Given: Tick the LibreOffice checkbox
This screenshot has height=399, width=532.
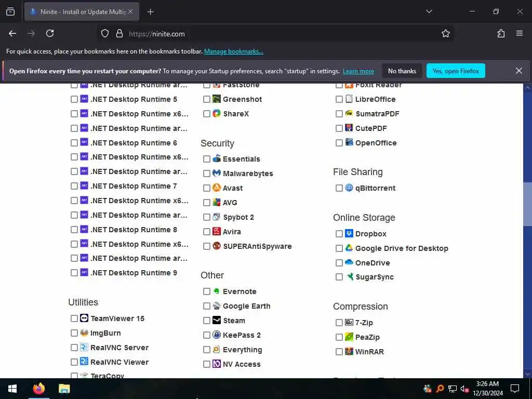Looking at the screenshot, I should (x=339, y=99).
